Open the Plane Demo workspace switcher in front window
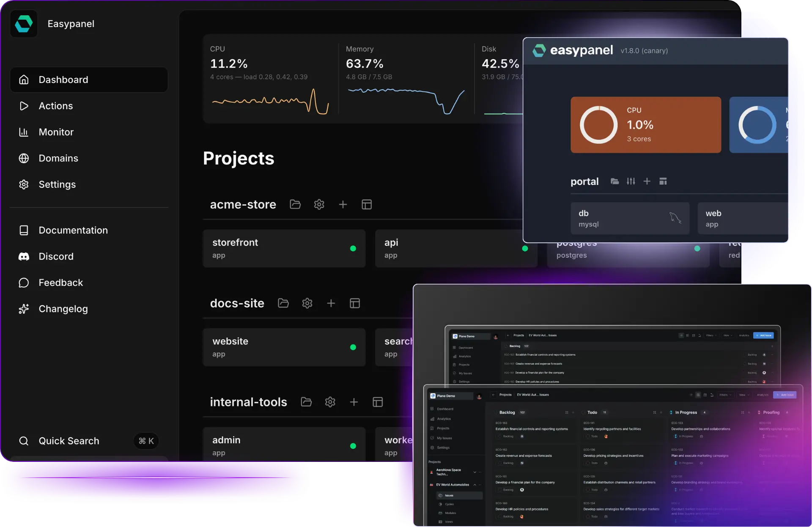Image resolution: width=812 pixels, height=527 pixels. tap(451, 396)
